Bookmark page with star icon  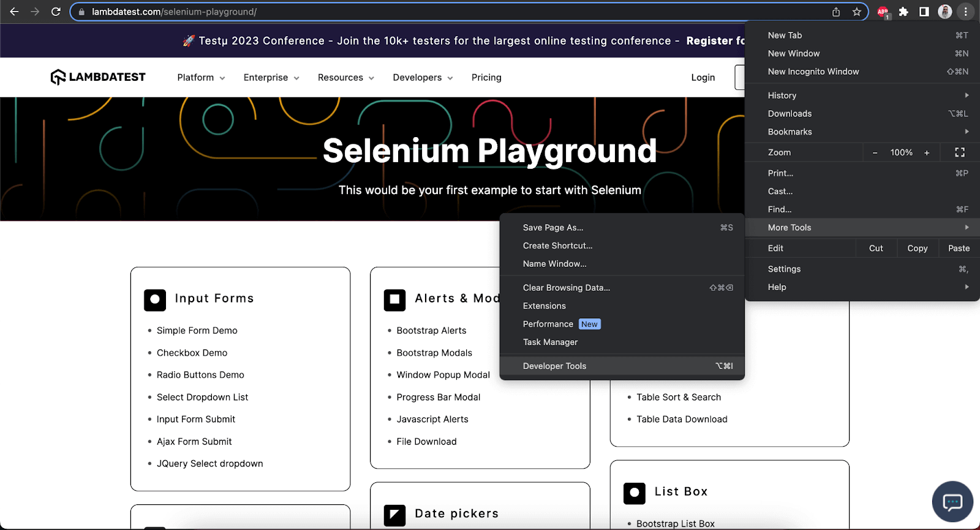click(x=857, y=12)
